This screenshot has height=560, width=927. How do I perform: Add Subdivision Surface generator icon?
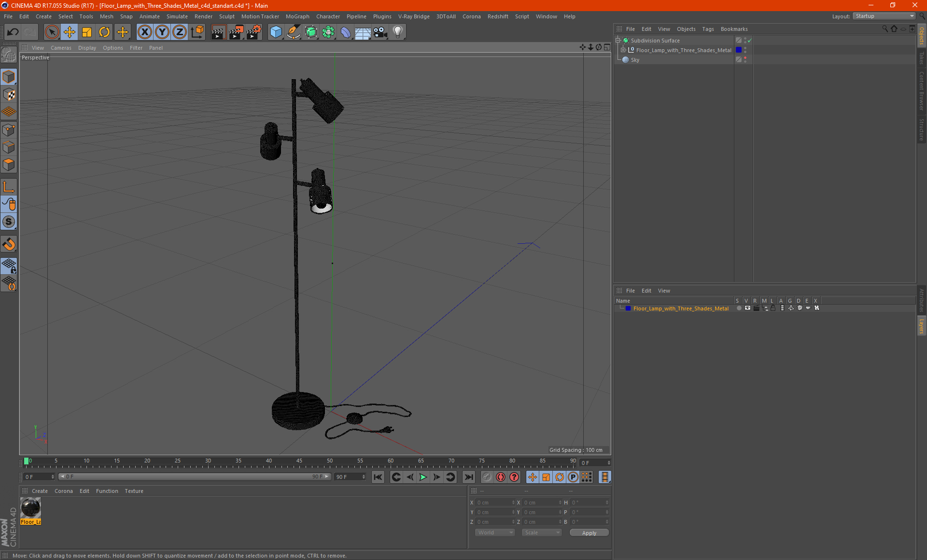(x=311, y=32)
